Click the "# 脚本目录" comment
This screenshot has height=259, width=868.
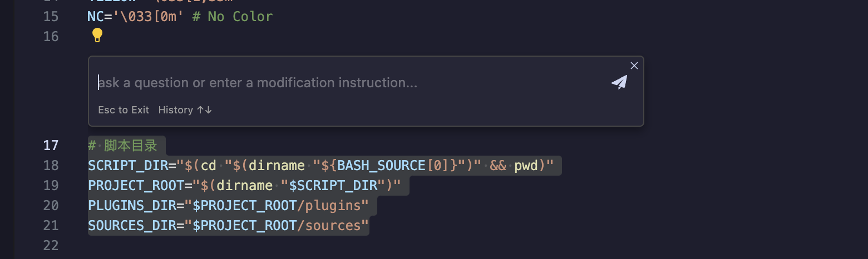click(x=123, y=146)
